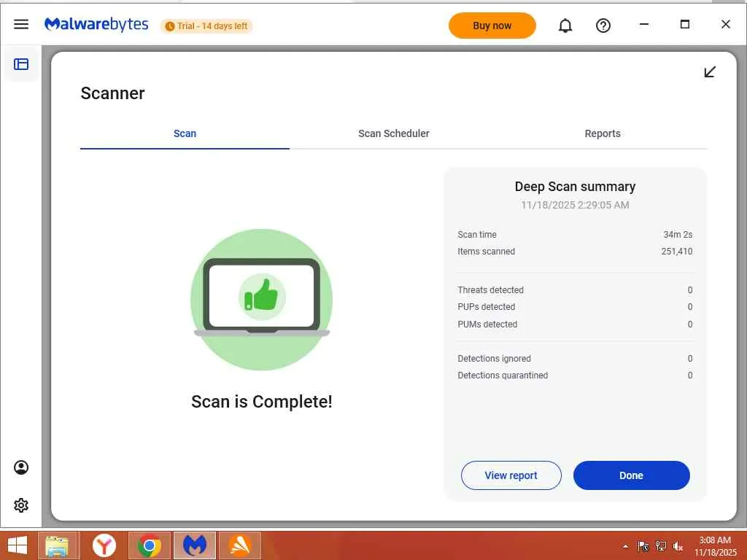This screenshot has width=747, height=560.
Task: Open File Explorer from taskbar
Action: click(58, 545)
